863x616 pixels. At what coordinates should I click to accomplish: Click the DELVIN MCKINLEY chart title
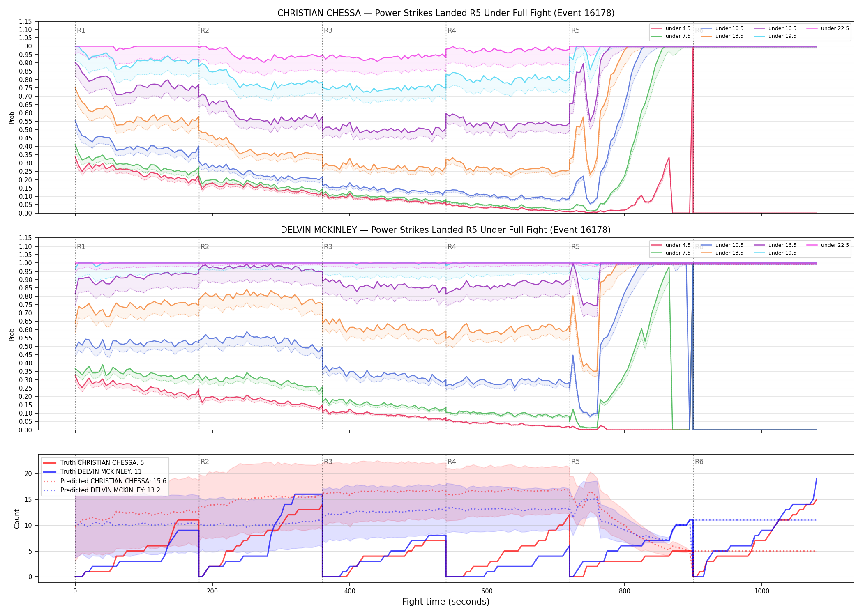pyautogui.click(x=446, y=230)
